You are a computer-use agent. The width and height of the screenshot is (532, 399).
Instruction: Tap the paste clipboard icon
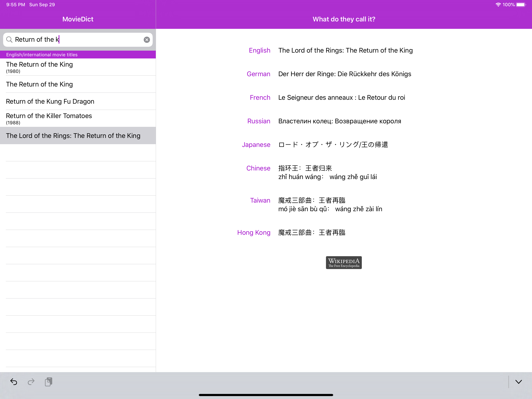48,382
